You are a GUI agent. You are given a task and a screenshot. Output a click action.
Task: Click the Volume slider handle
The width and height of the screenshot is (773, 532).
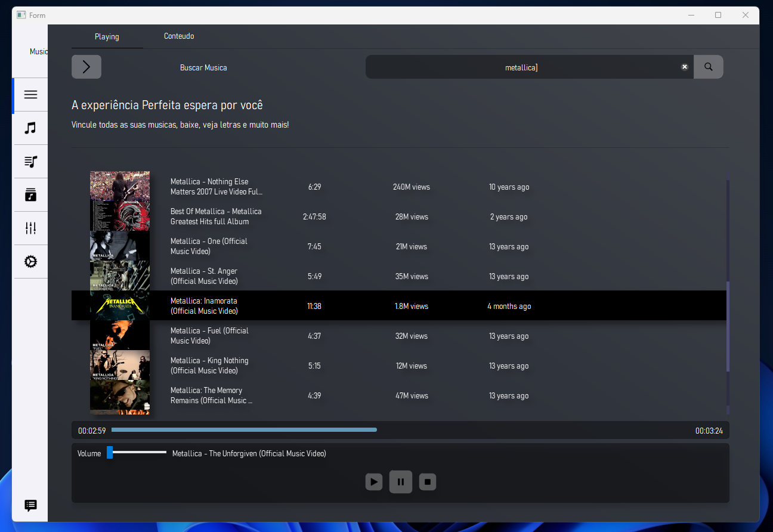click(110, 453)
